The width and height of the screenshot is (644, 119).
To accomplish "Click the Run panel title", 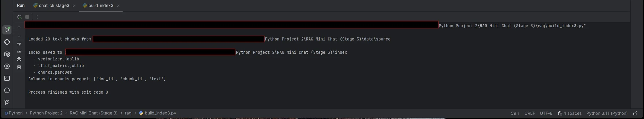I will click(21, 5).
